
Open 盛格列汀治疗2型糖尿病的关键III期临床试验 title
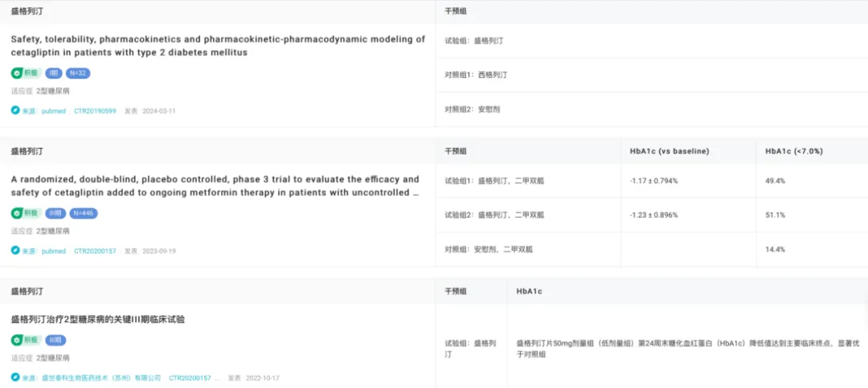pyautogui.click(x=97, y=319)
